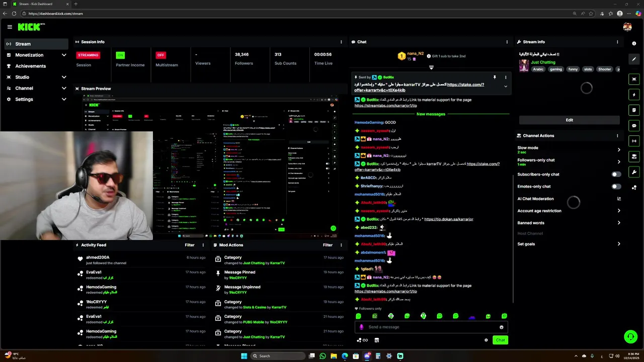Filter the Activity Feed
This screenshot has height=362, width=644.
tap(190, 245)
